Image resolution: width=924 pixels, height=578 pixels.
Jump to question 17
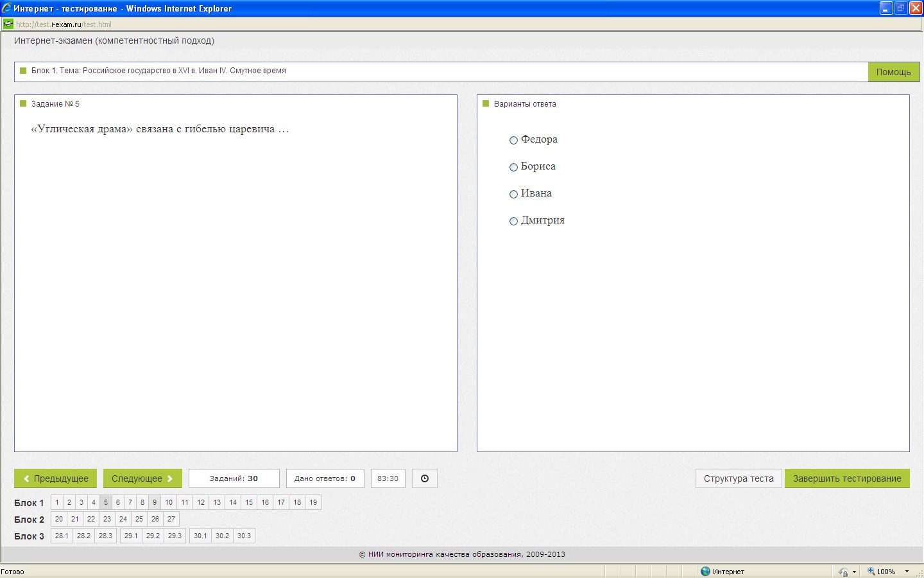pyautogui.click(x=281, y=502)
